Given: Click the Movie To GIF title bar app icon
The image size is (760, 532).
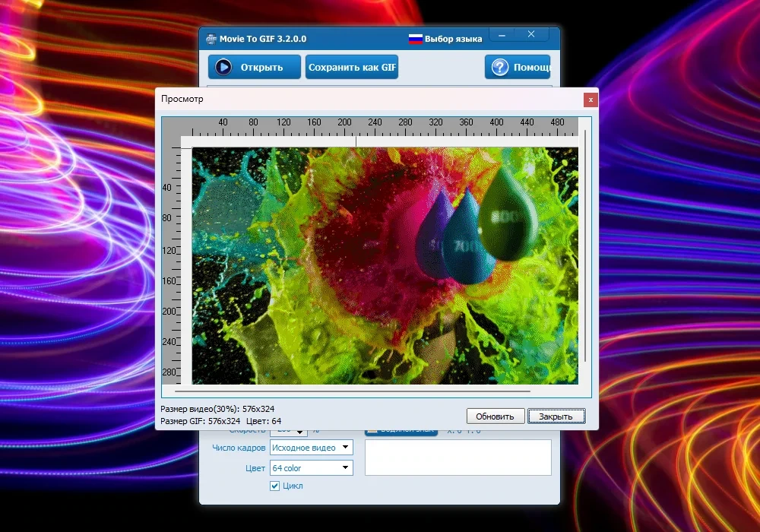Looking at the screenshot, I should 211,40.
